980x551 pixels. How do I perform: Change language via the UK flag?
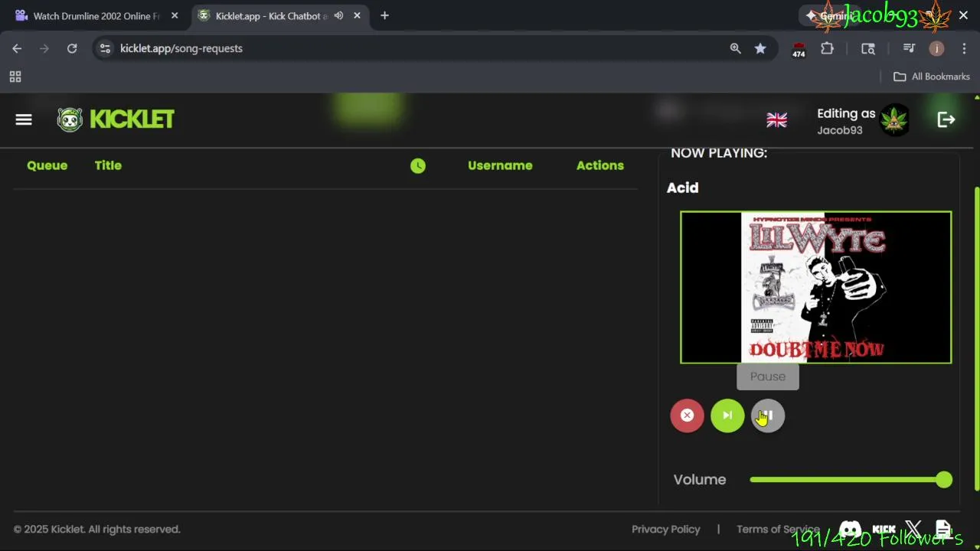(776, 119)
